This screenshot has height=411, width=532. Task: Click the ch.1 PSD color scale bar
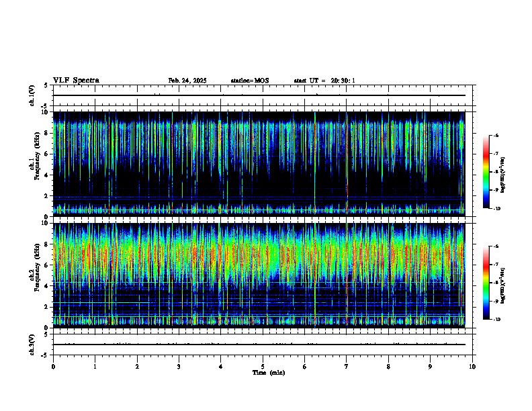(x=486, y=172)
